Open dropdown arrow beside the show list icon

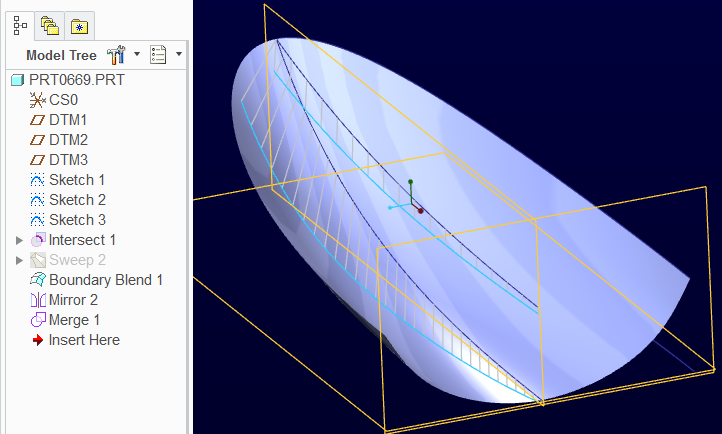[x=179, y=54]
